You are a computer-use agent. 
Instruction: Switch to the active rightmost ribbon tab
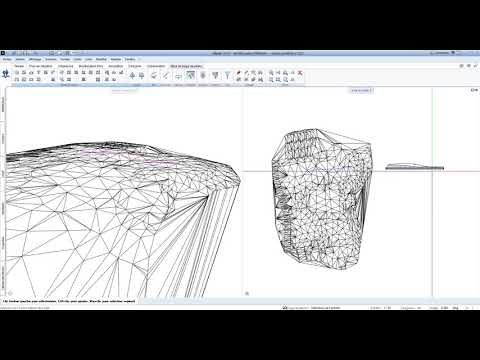[x=186, y=66]
